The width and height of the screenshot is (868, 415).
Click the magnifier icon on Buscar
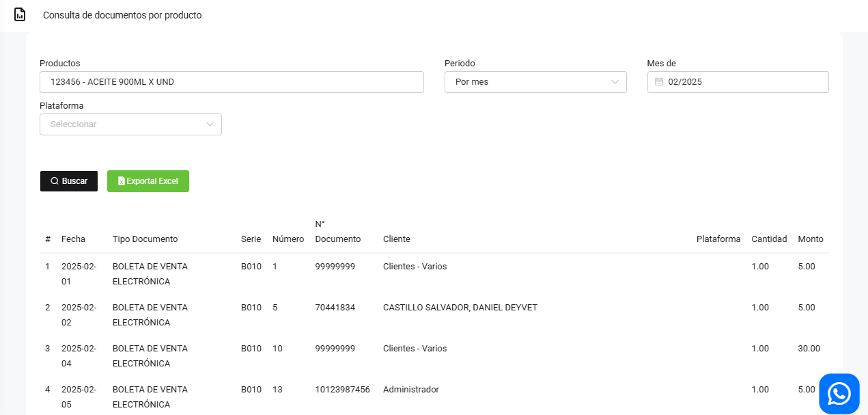tap(55, 181)
